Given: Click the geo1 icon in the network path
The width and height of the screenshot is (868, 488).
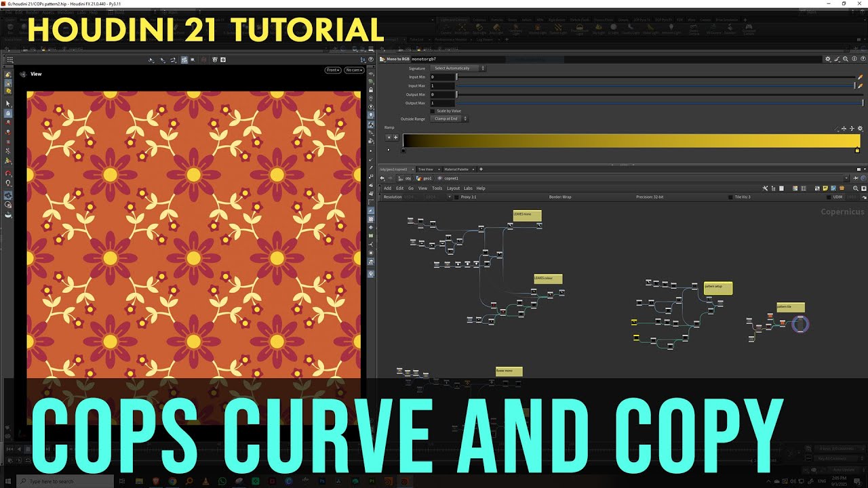Looking at the screenshot, I should click(x=419, y=178).
